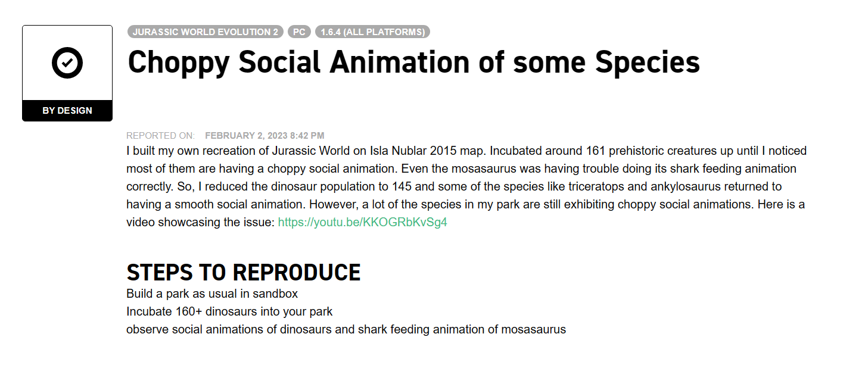
Task: Click the 1.6.4 (All Platforms) version tag
Action: (372, 32)
